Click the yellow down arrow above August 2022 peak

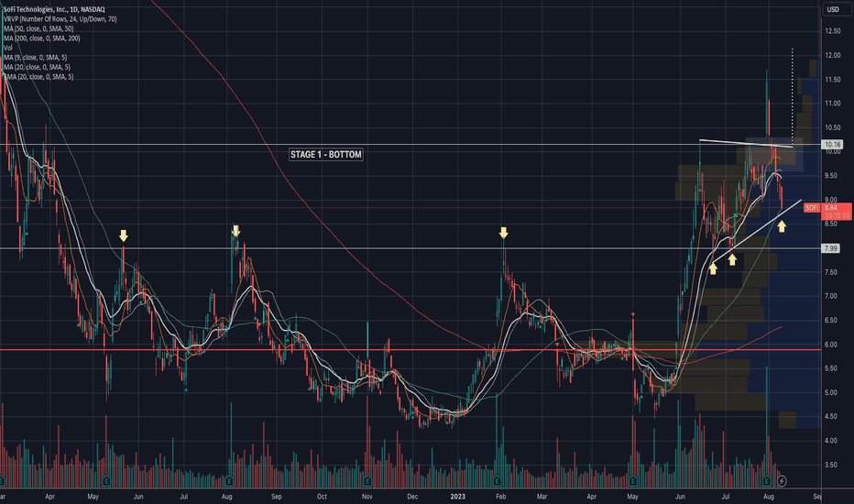point(235,231)
